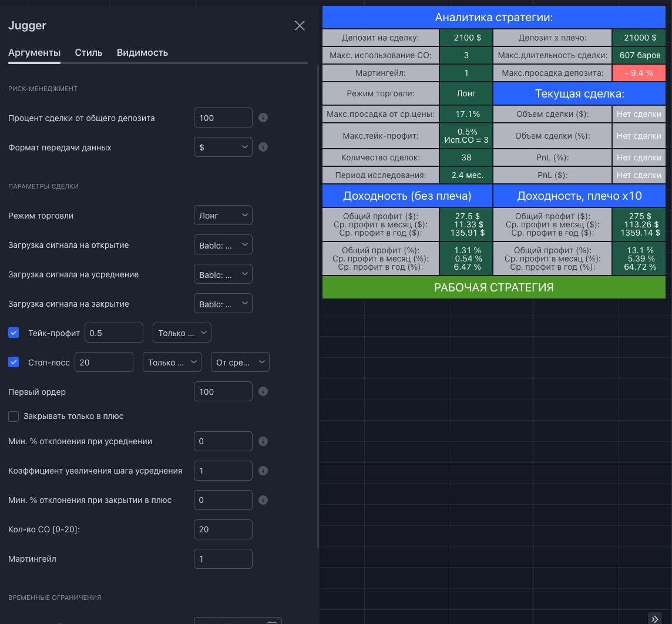Open the Режим торговли dropdown
This screenshot has width=672, height=624.
point(223,215)
